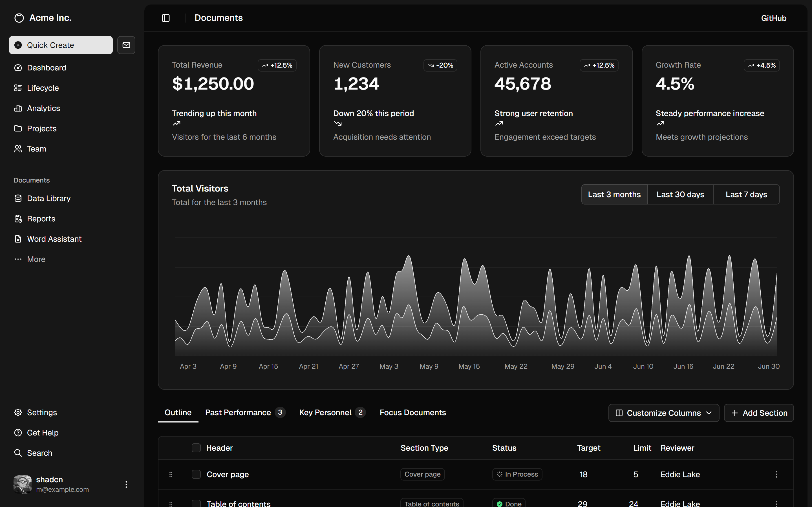Open Word Assistant
The image size is (812, 507).
(18, 239)
